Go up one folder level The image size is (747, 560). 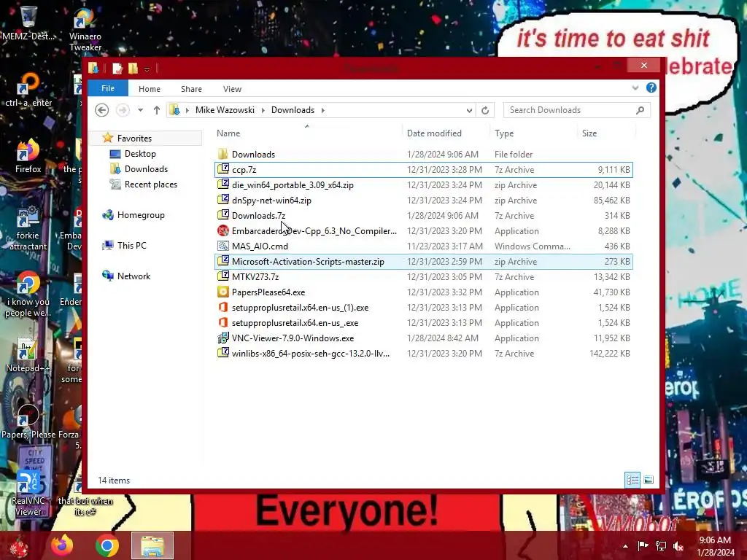click(156, 110)
